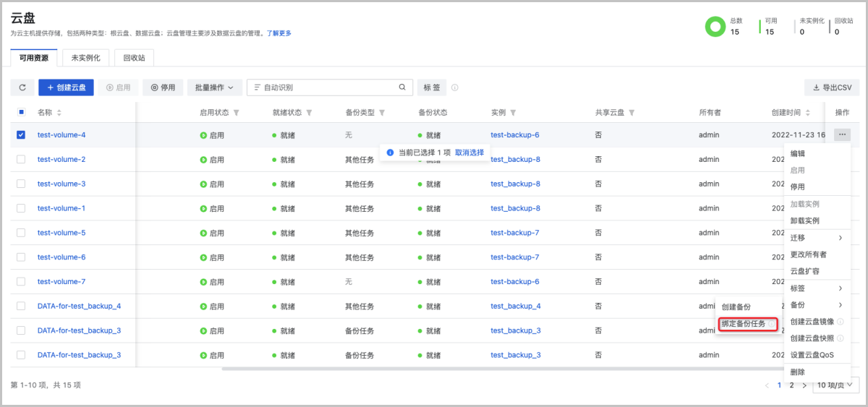Viewport: 868px width, 407px height.
Task: Switch to the 回收站 tab
Action: coord(134,58)
